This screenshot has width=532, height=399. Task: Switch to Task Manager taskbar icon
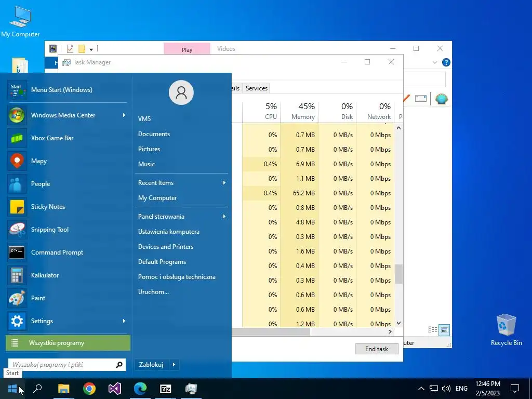pyautogui.click(x=191, y=389)
